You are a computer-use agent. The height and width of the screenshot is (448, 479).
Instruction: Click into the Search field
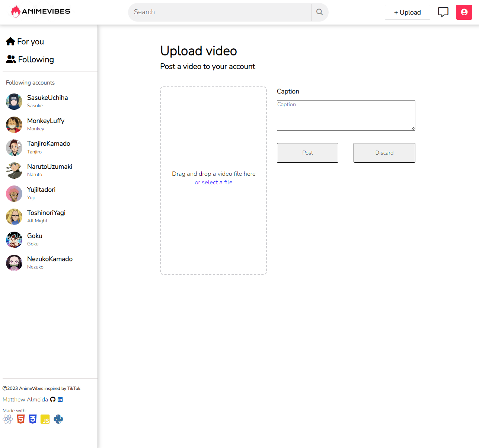coord(220,12)
